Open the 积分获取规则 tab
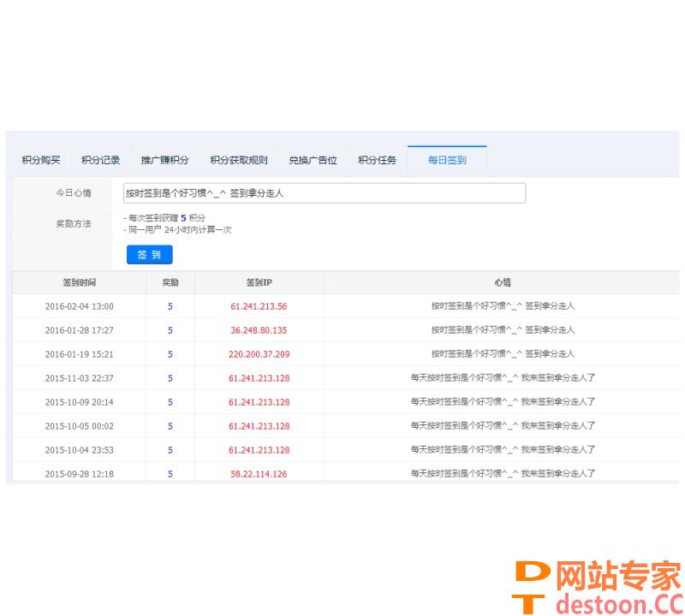Viewport: 685px width, 616px height. pyautogui.click(x=238, y=160)
